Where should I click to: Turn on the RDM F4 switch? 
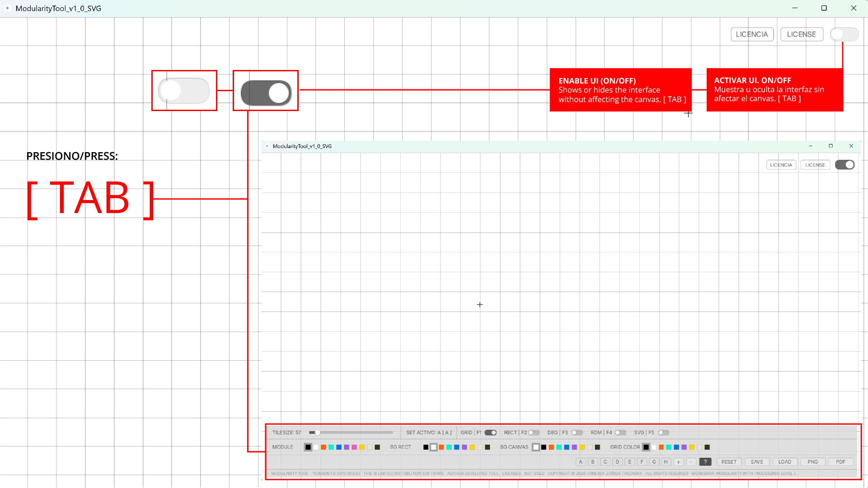pos(620,432)
